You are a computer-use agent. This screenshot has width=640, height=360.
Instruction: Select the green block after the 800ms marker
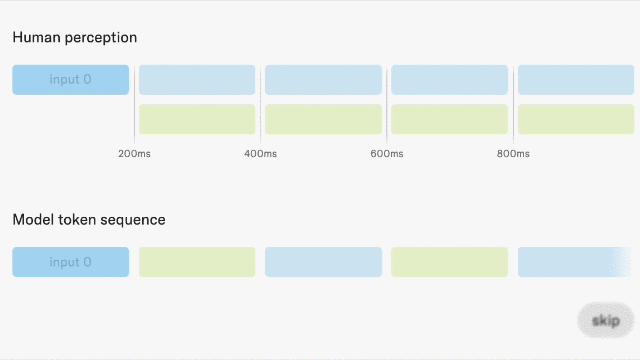(576, 119)
